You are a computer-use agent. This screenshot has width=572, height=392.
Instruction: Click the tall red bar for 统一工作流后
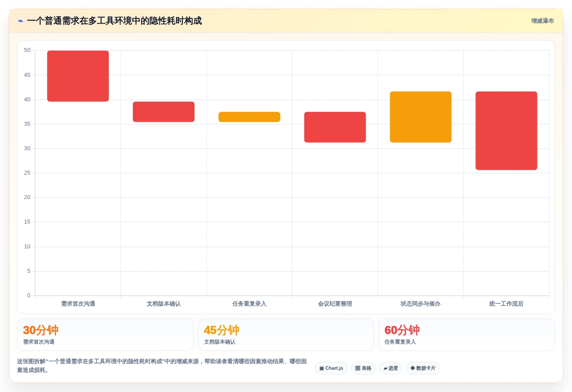click(506, 131)
